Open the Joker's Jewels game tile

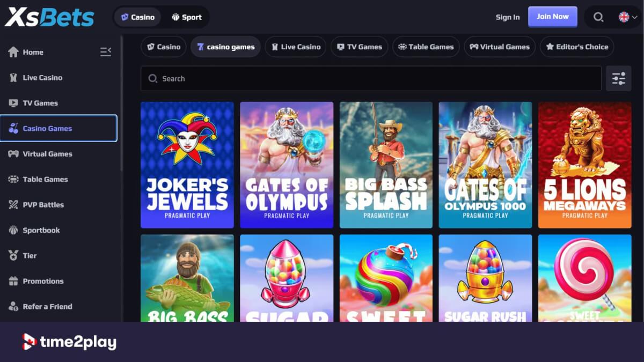tap(187, 165)
